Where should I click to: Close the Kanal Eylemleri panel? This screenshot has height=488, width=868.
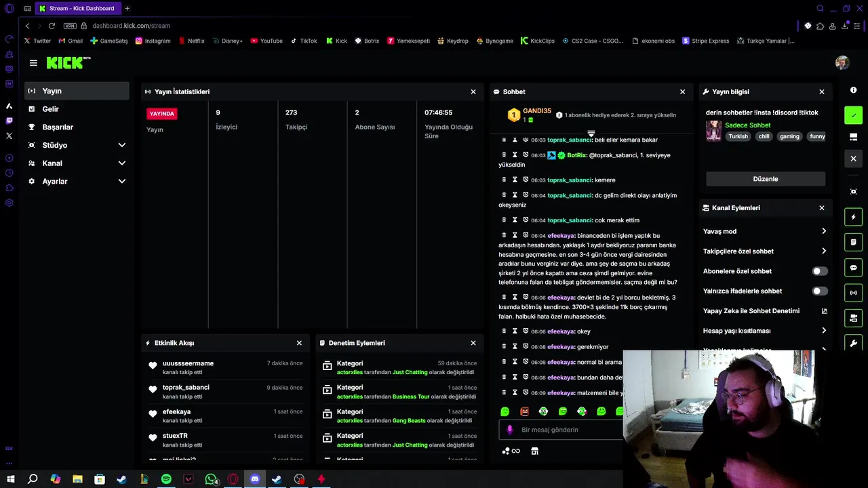coord(822,208)
